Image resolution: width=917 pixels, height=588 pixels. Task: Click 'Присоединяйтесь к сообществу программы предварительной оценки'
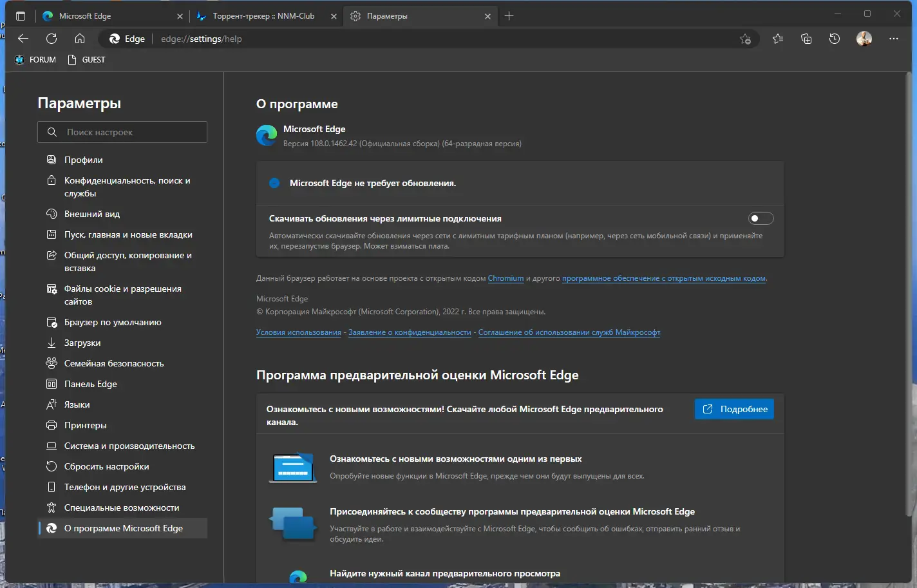pyautogui.click(x=513, y=511)
